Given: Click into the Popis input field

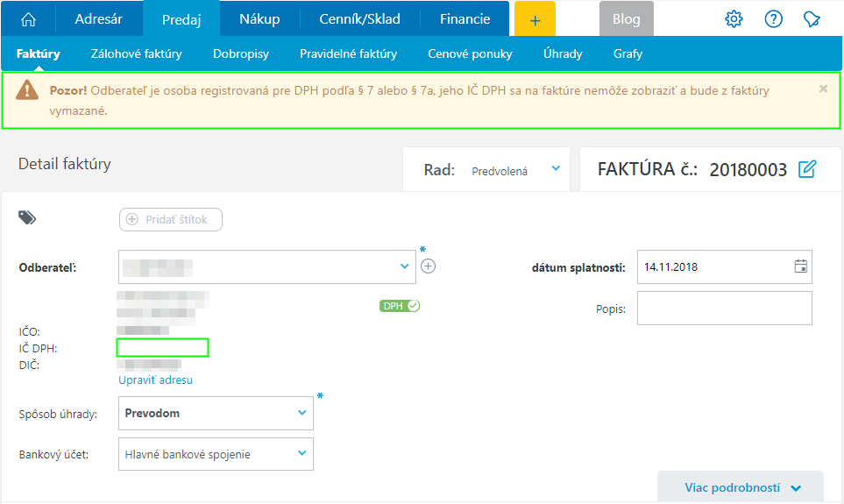Looking at the screenshot, I should pos(724,309).
